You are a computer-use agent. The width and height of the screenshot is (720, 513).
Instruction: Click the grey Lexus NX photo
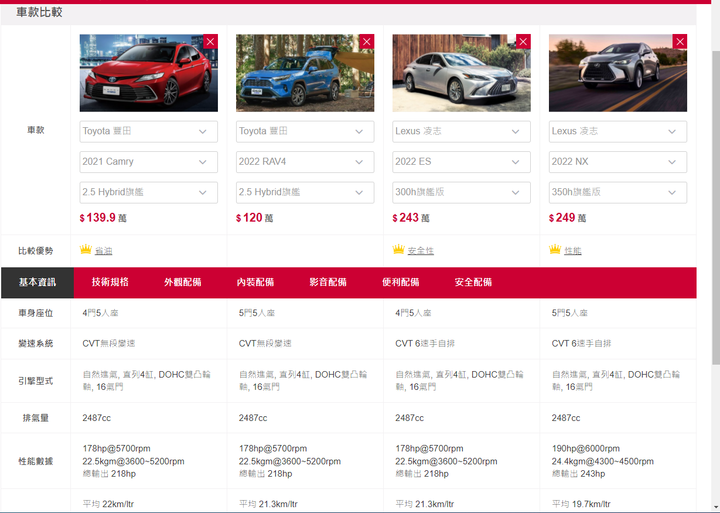(618, 73)
